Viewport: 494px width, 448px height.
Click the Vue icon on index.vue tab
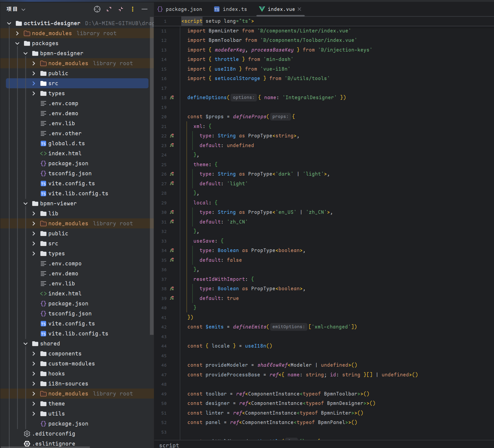(x=262, y=9)
